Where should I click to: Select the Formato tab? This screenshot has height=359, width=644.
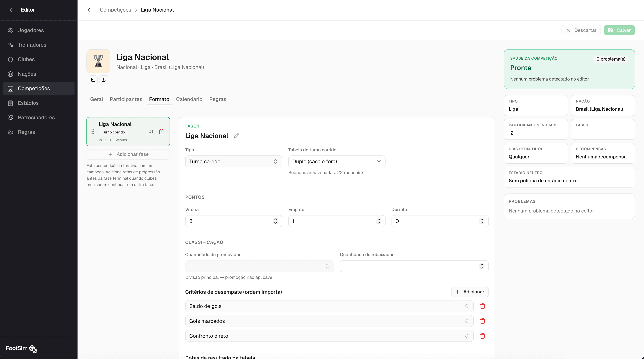tap(159, 99)
